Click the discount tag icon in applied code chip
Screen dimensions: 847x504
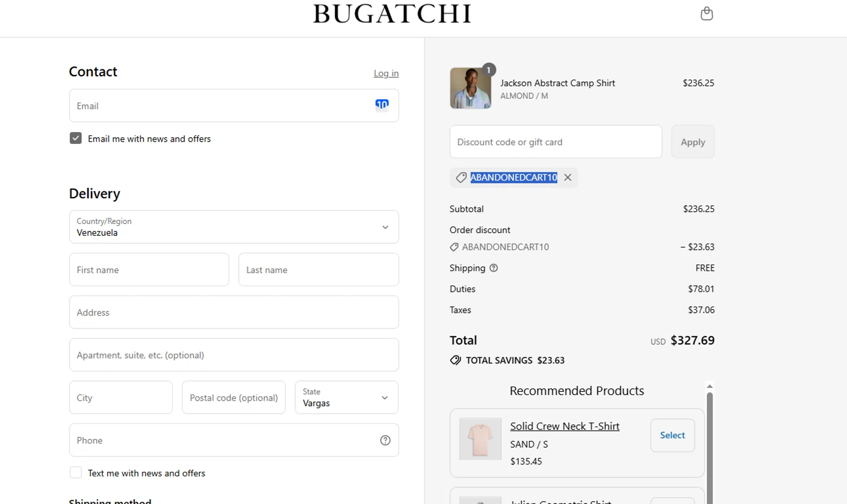point(461,177)
